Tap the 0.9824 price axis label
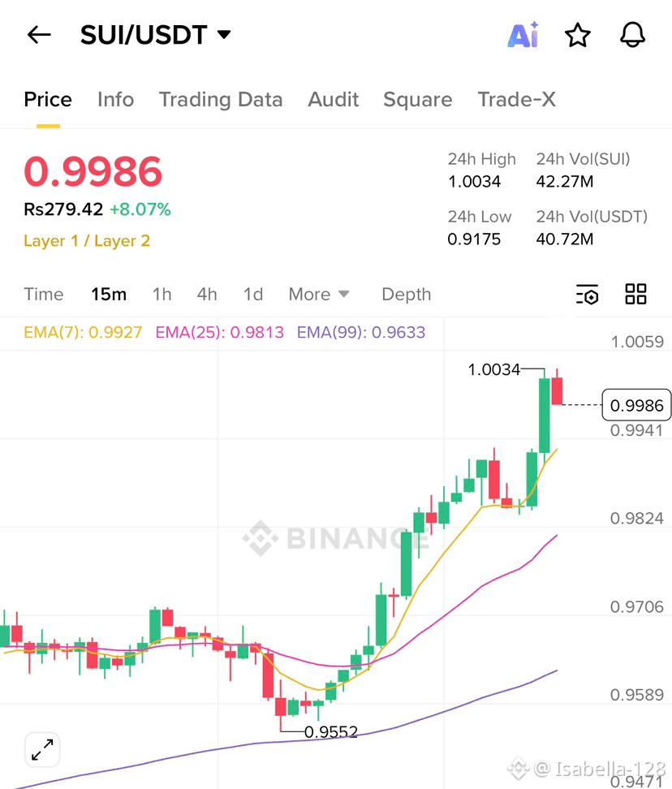Image resolution: width=672 pixels, height=789 pixels. (x=637, y=518)
